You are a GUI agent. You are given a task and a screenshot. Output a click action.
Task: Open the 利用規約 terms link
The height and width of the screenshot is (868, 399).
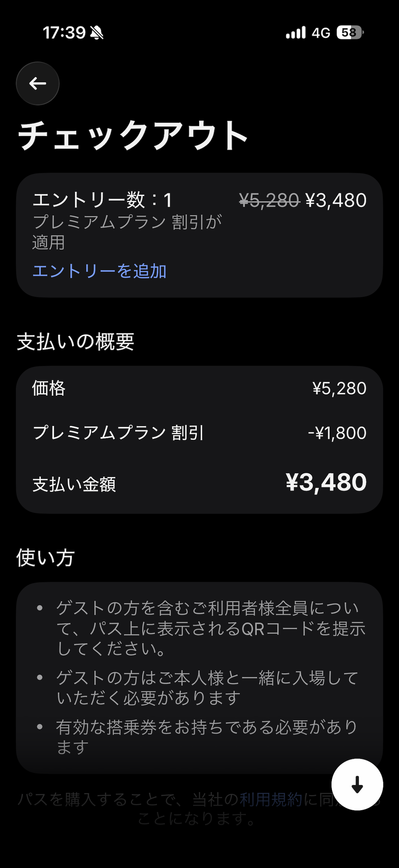click(271, 799)
